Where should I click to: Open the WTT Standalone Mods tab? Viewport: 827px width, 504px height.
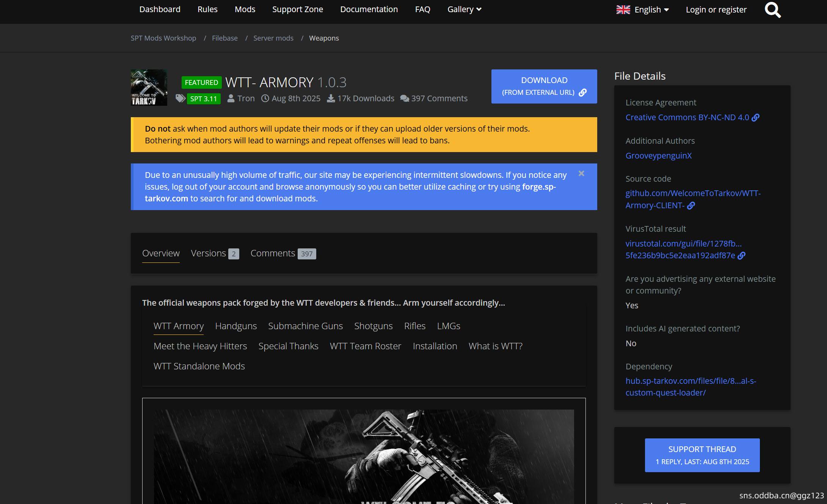[x=199, y=366]
